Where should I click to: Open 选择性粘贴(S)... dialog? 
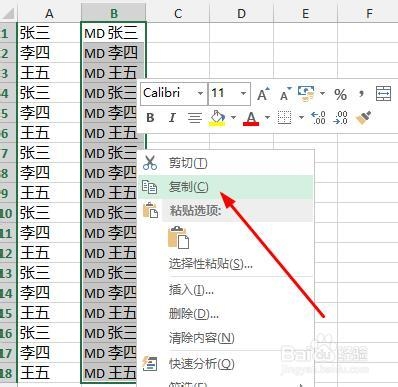[211, 264]
